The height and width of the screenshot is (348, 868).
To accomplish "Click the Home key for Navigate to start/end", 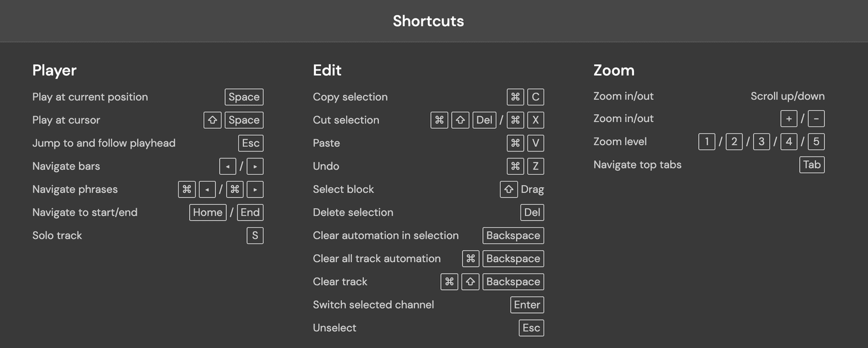I will click(208, 212).
